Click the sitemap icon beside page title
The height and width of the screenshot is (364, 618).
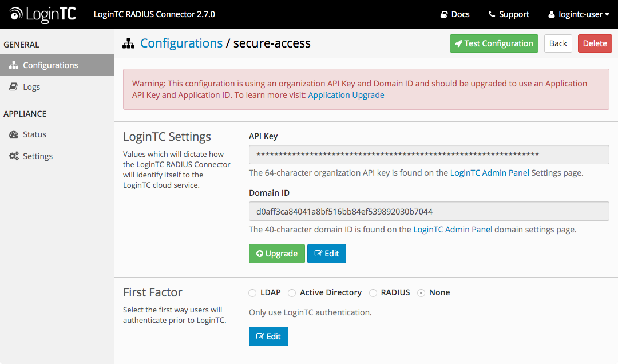129,43
